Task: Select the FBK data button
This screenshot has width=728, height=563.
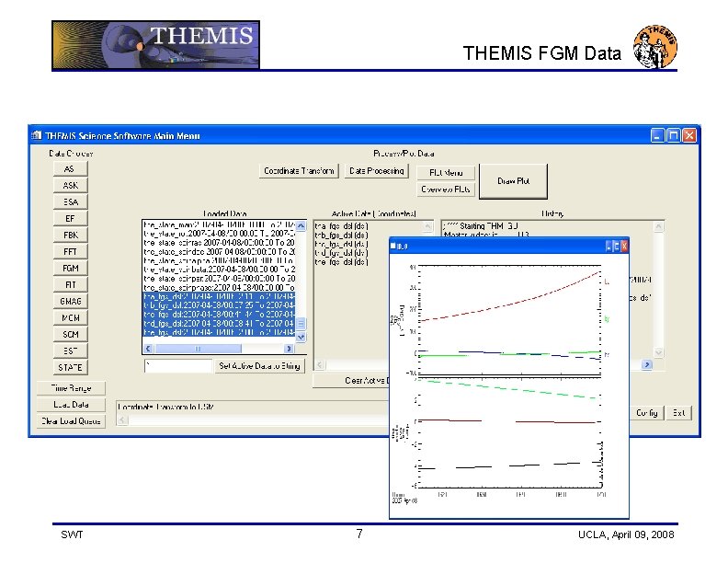Action: (70, 236)
